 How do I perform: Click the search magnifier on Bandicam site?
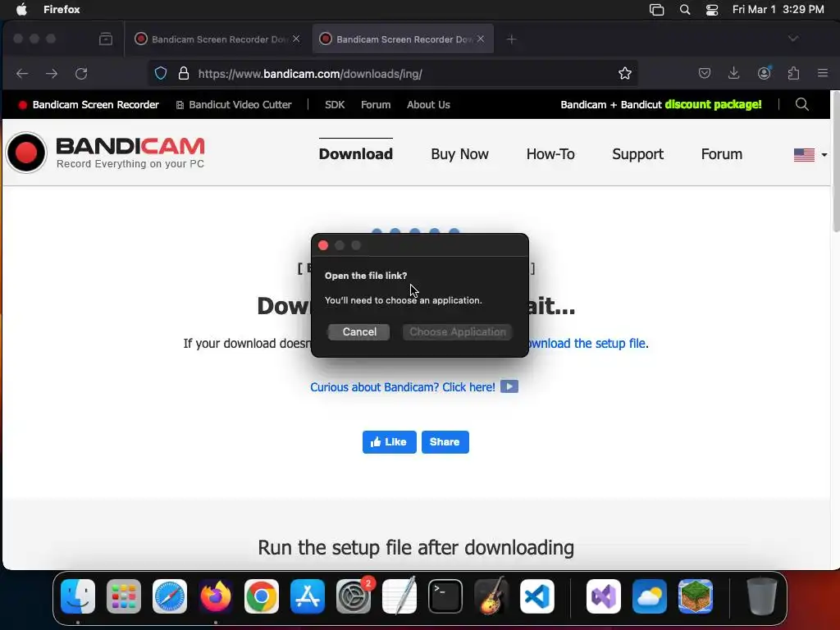tap(802, 104)
